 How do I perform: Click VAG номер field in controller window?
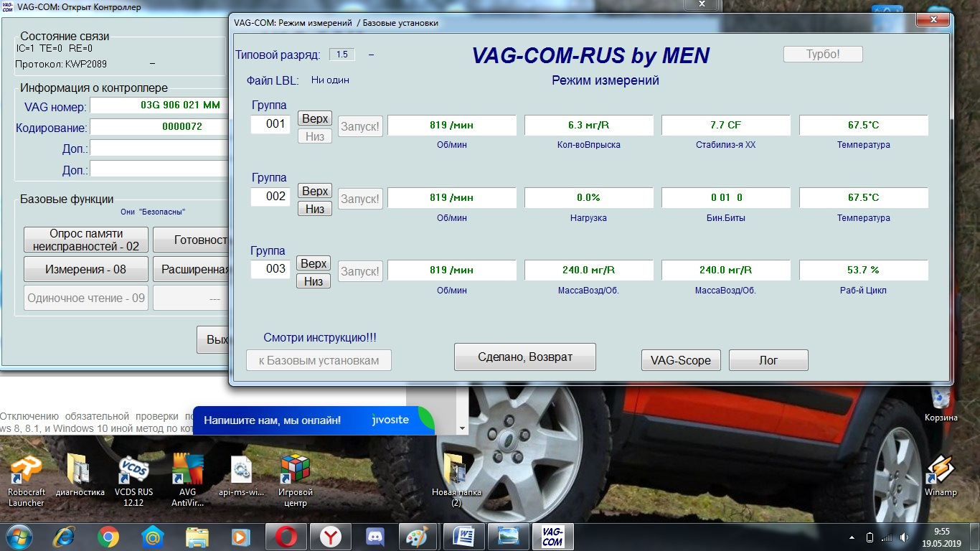[159, 105]
